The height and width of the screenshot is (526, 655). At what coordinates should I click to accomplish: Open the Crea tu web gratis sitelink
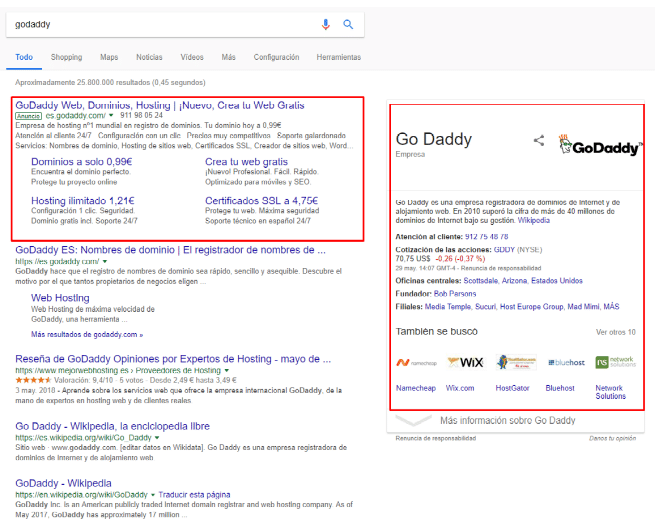(246, 161)
